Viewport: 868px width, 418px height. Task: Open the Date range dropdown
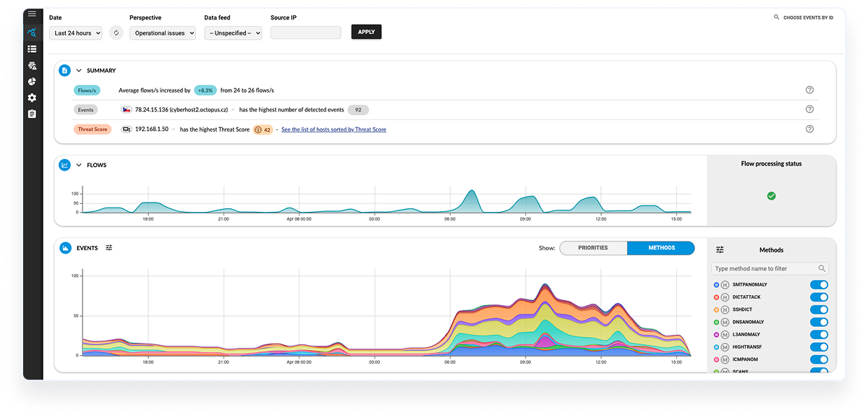click(76, 33)
